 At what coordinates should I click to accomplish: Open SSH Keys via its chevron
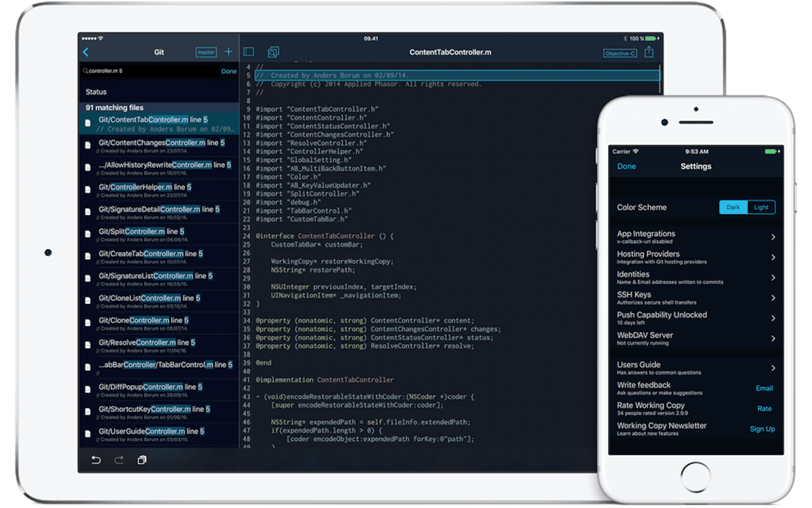775,298
